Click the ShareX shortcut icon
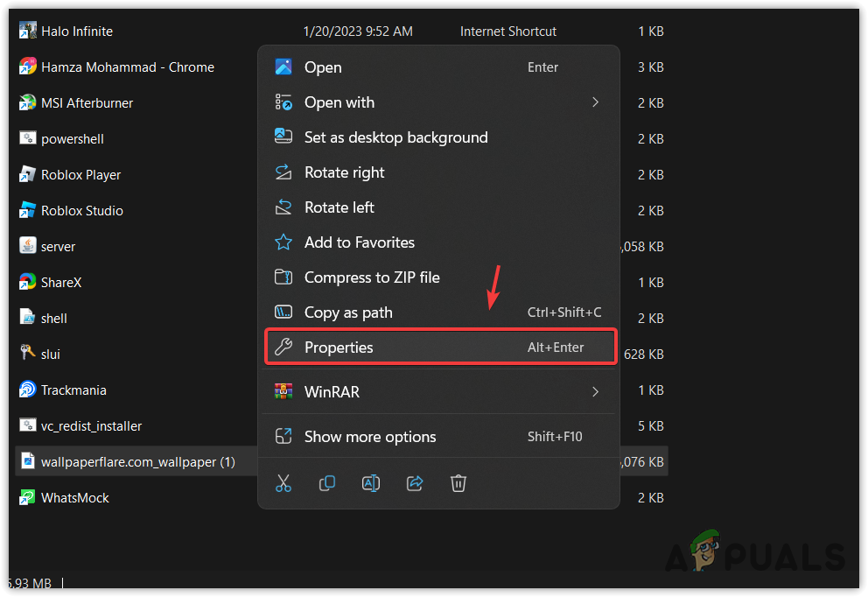 (x=28, y=282)
